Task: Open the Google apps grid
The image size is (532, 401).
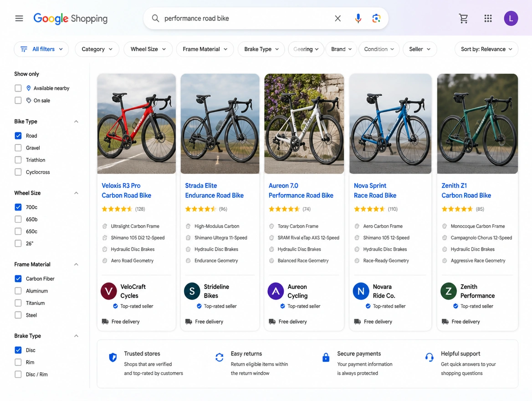Action: point(488,18)
